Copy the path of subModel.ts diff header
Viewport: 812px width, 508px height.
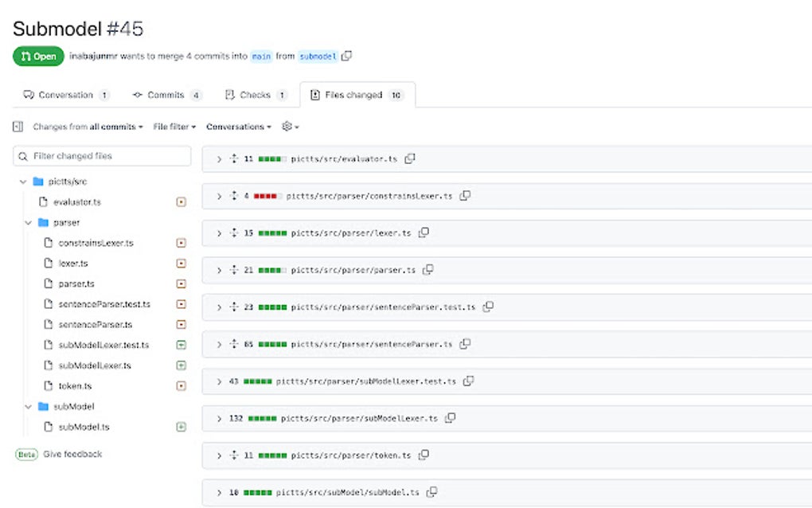point(432,492)
